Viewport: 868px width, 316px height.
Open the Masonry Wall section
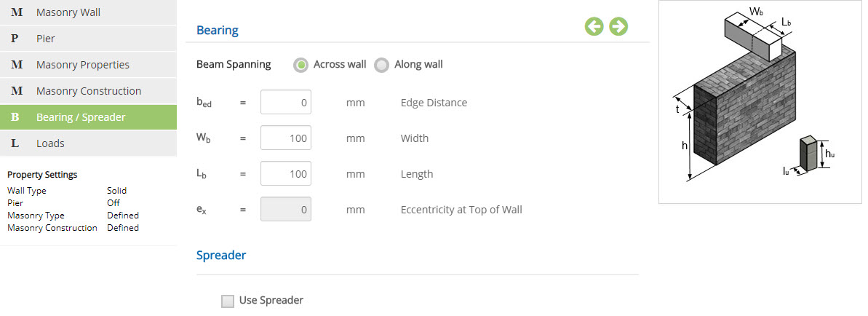68,12
